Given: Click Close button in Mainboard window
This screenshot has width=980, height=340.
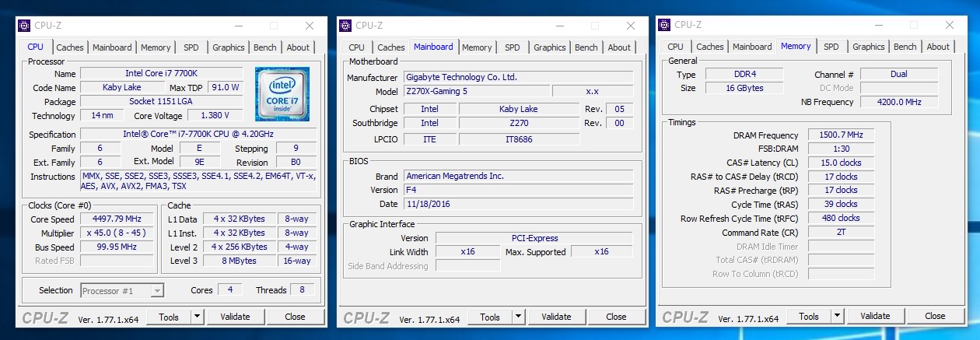Looking at the screenshot, I should [616, 317].
